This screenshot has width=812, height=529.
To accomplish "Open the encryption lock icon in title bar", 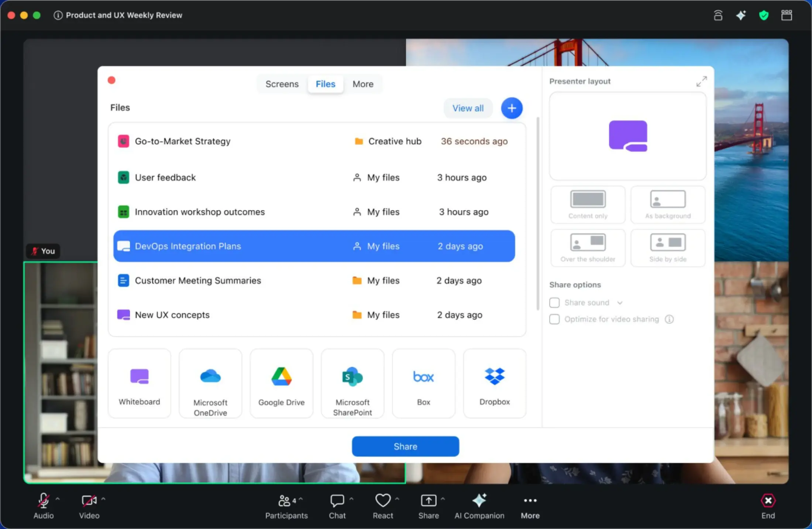I will tap(718, 15).
